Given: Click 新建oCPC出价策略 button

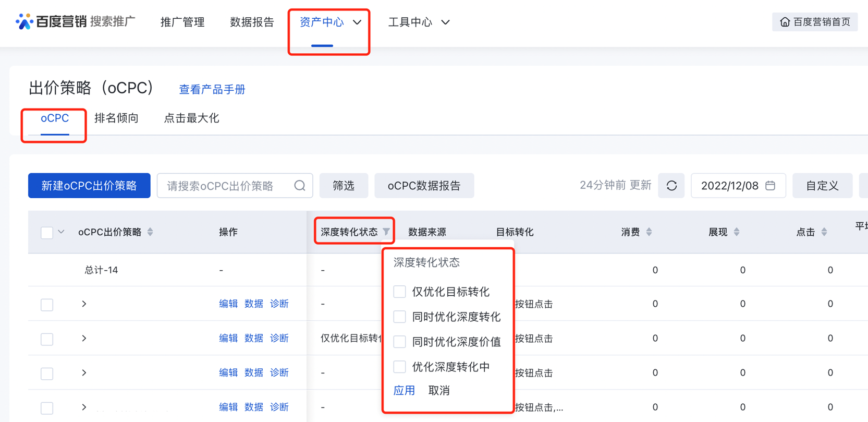Looking at the screenshot, I should pyautogui.click(x=89, y=186).
